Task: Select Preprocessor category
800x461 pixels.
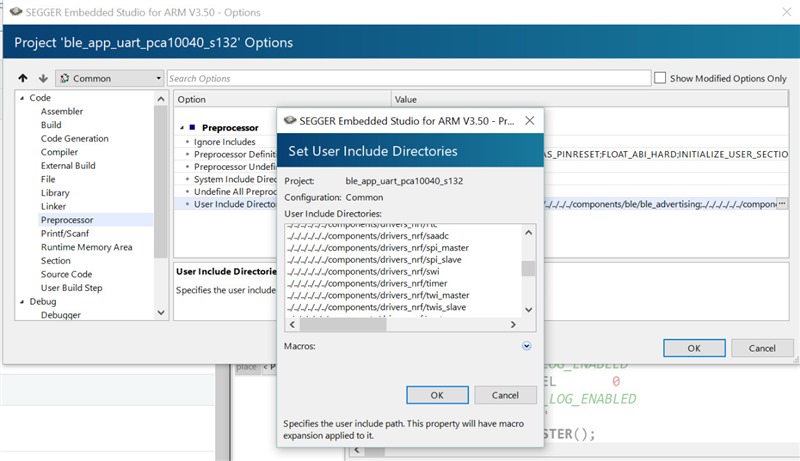Action: click(67, 220)
